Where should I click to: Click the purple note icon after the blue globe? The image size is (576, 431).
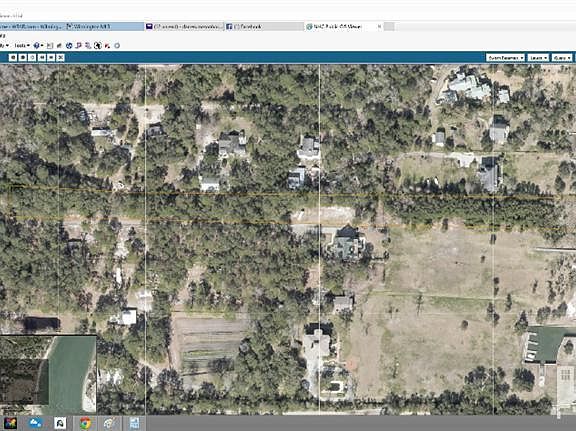(78, 46)
